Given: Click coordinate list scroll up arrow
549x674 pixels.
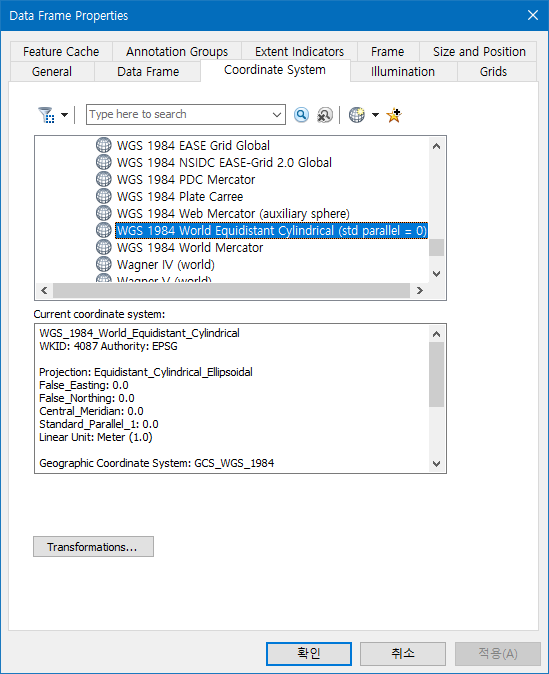Looking at the screenshot, I should click(x=436, y=146).
